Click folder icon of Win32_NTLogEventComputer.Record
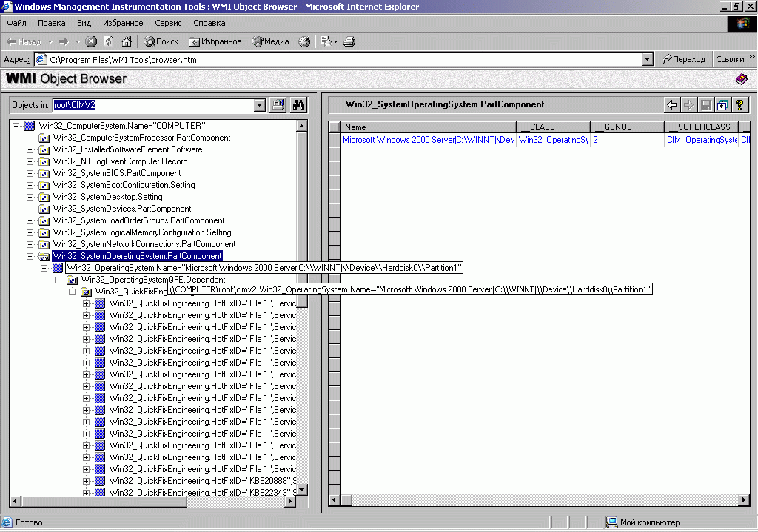The height and width of the screenshot is (532, 758). coord(44,161)
